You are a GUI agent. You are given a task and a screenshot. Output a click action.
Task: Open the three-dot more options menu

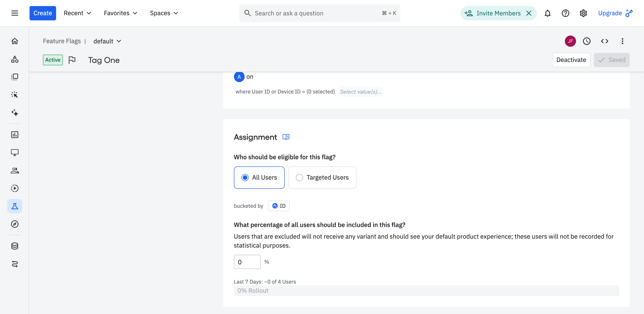tap(622, 41)
